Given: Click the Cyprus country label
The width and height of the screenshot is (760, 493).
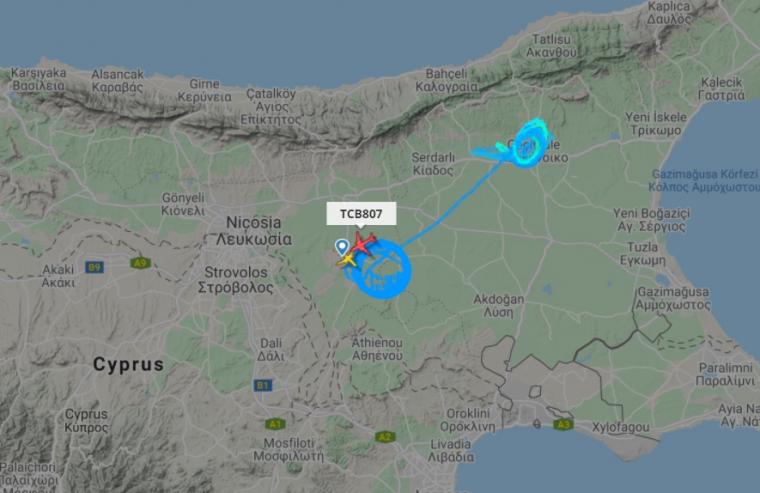Looking at the screenshot, I should click(128, 365).
